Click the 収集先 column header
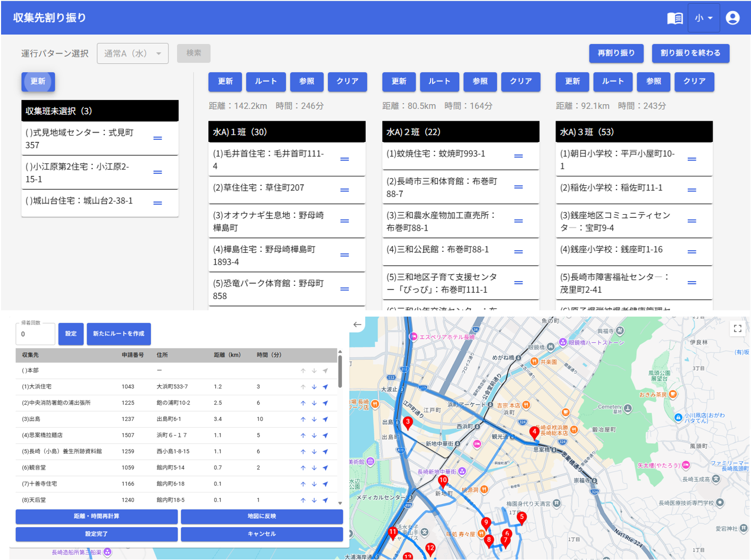The height and width of the screenshot is (560, 751). tap(30, 355)
